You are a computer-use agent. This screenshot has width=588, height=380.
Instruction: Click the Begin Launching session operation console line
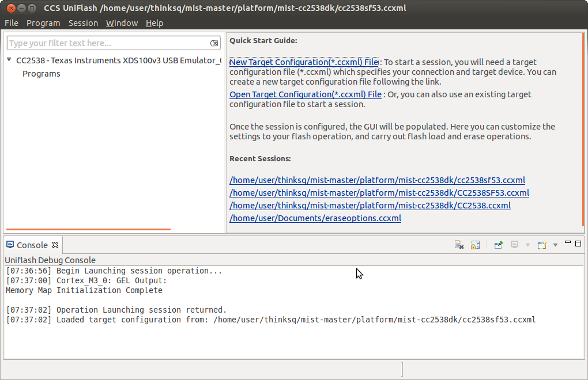114,271
